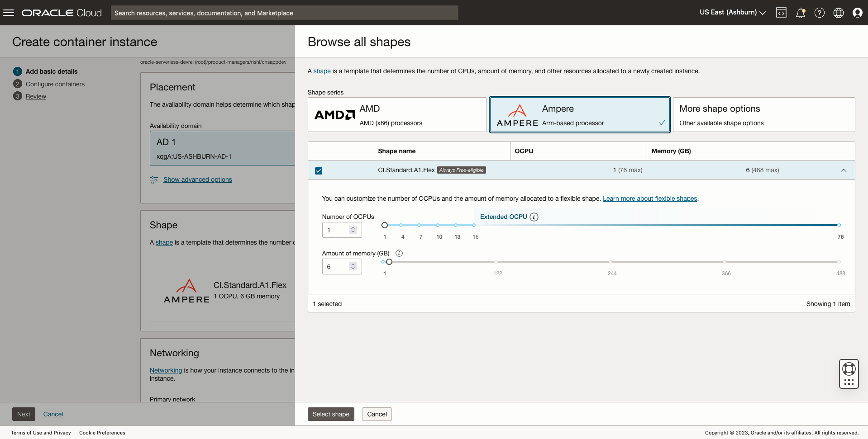The width and height of the screenshot is (868, 439).
Task: Open the notifications bell
Action: click(x=800, y=12)
